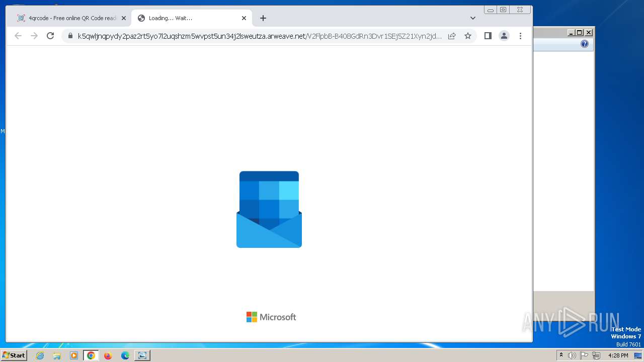Open the volume speaker control
Image resolution: width=644 pixels, height=362 pixels.
pos(572,355)
